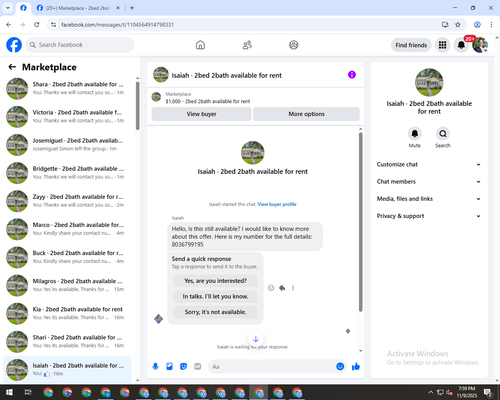Open the Home feed icon
500x400 pixels.
click(200, 45)
